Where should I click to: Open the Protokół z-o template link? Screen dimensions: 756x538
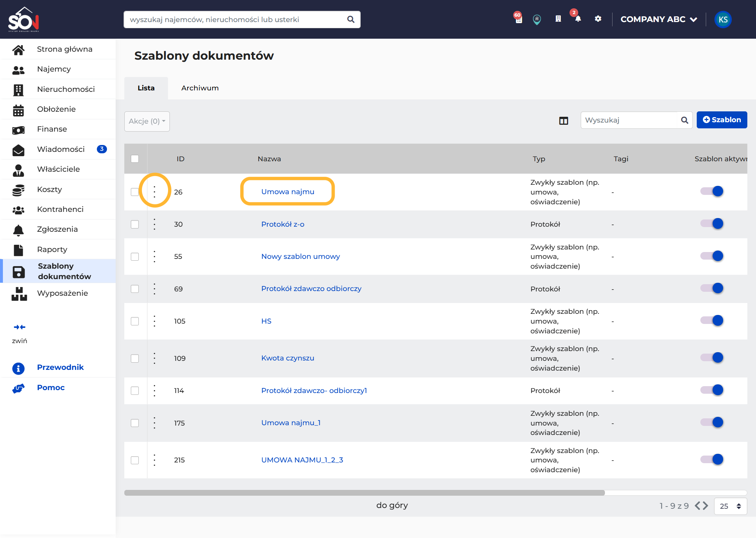pos(283,224)
